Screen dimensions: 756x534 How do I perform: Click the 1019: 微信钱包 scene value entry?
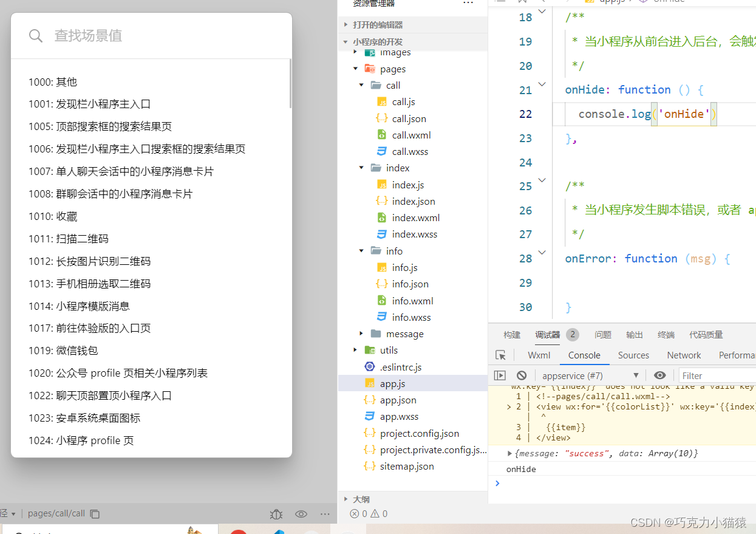click(63, 351)
